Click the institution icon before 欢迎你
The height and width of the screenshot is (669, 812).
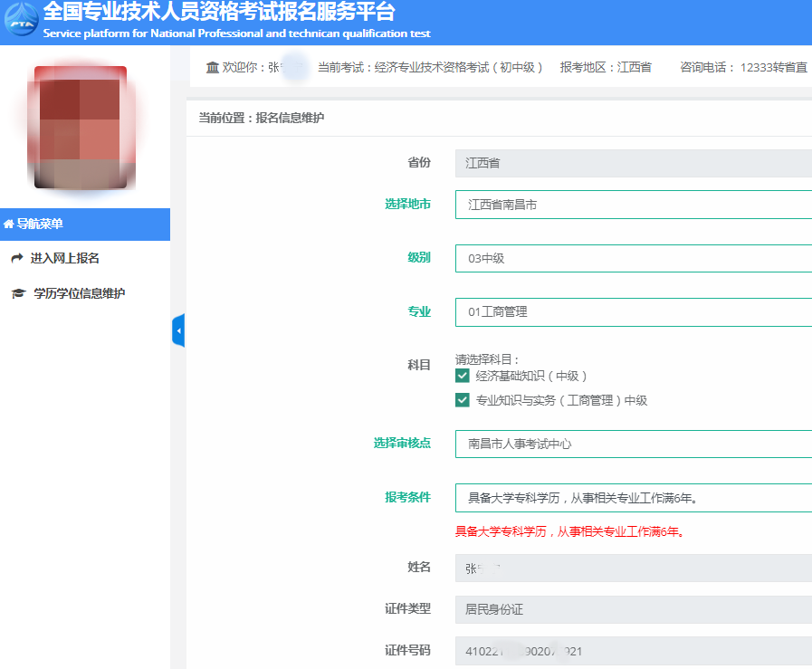coord(213,67)
